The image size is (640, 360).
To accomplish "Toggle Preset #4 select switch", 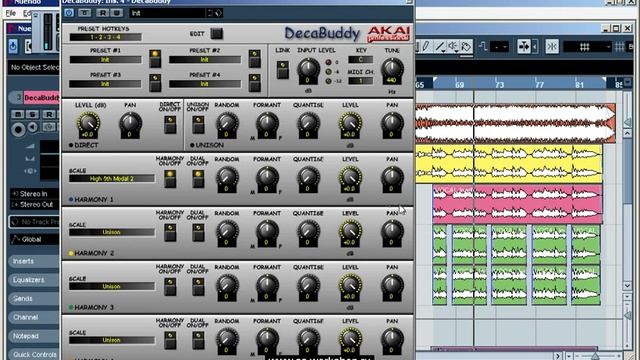I will [x=255, y=83].
